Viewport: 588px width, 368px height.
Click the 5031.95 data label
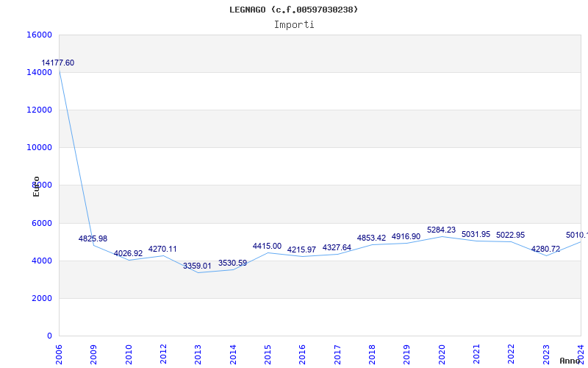tap(476, 234)
